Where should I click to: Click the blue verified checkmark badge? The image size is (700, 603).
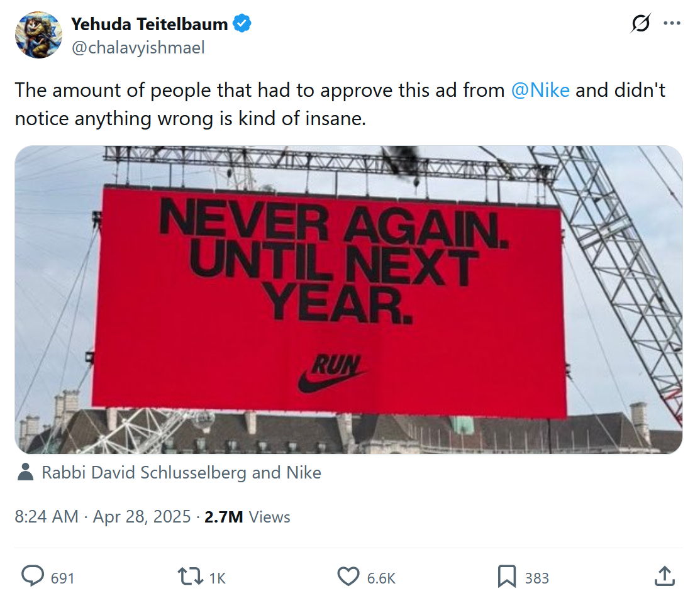pos(242,25)
